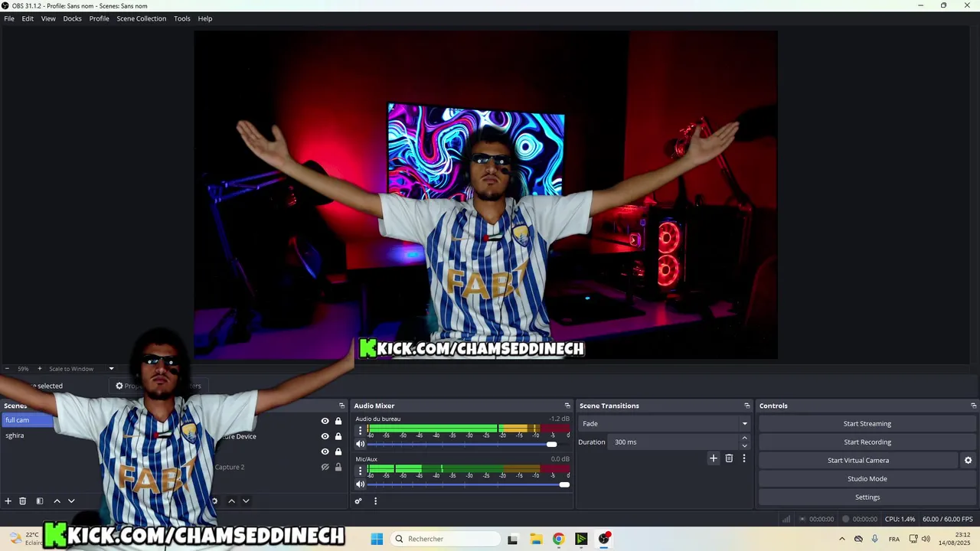Open Google Chrome from the taskbar
980x551 pixels.
558,539
